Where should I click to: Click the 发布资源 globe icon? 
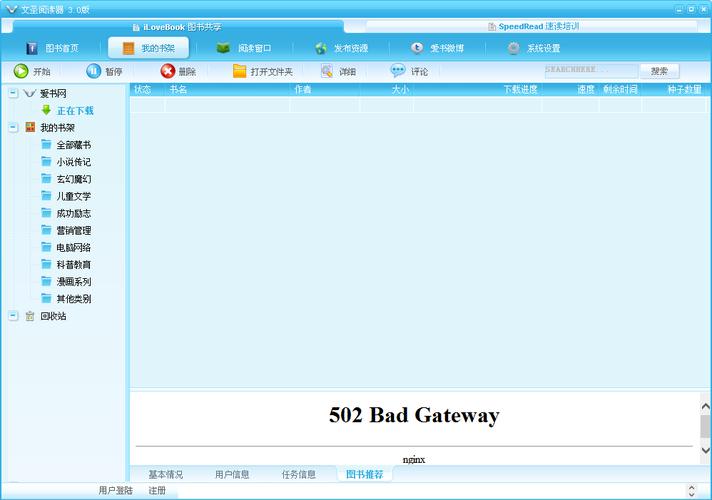(321, 48)
